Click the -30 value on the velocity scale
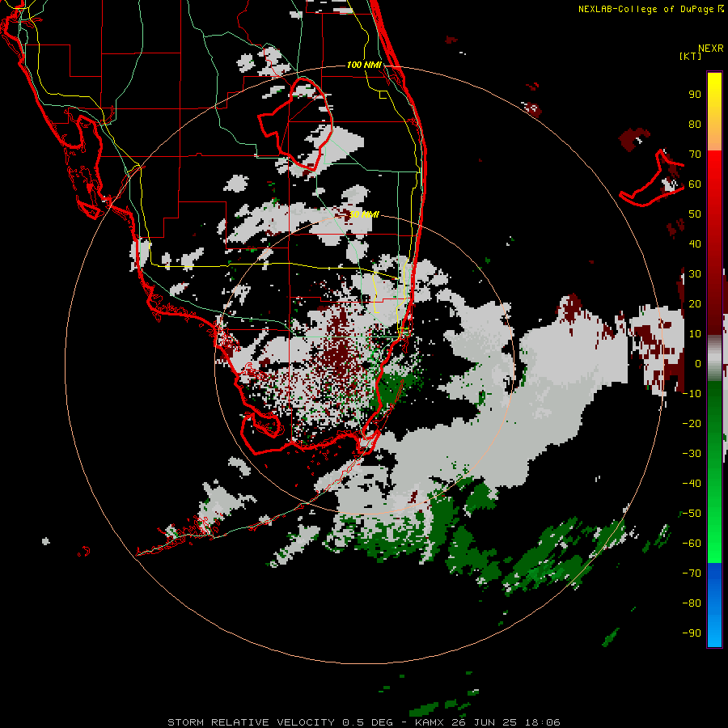This screenshot has height=728, width=728. [692, 454]
